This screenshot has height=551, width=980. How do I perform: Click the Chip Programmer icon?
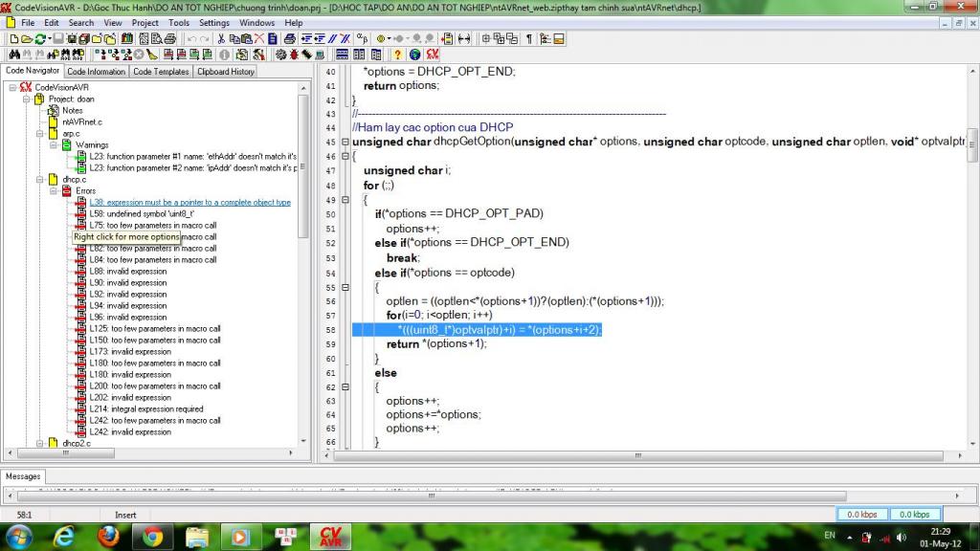click(x=306, y=55)
